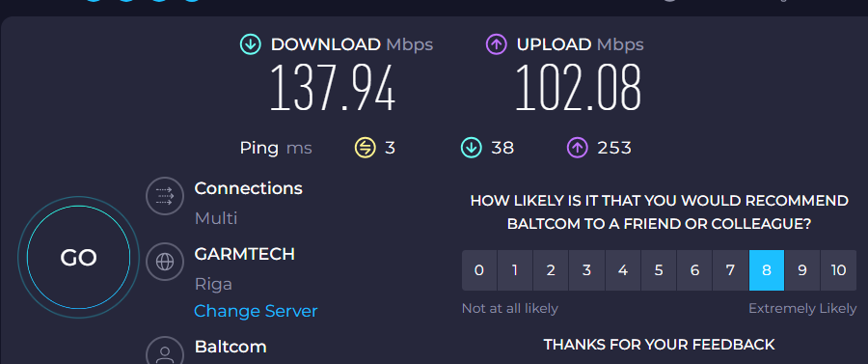The width and height of the screenshot is (868, 364).
Task: Click the person icon next to Baltcom
Action: coord(165,351)
